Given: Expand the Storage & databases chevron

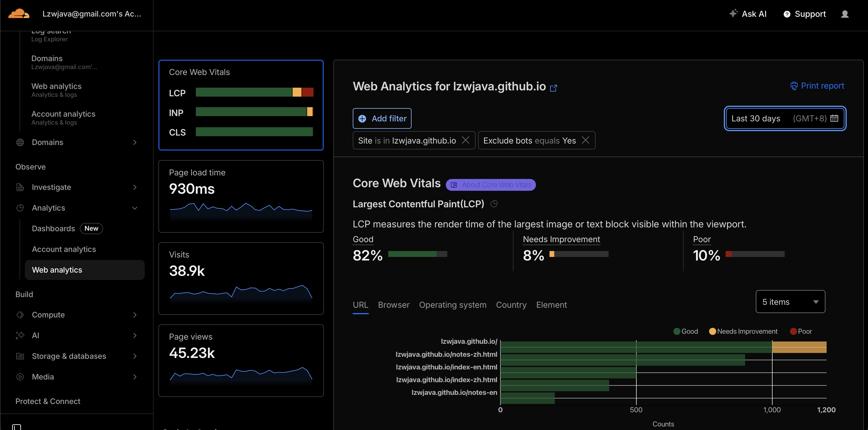Looking at the screenshot, I should click(x=135, y=356).
